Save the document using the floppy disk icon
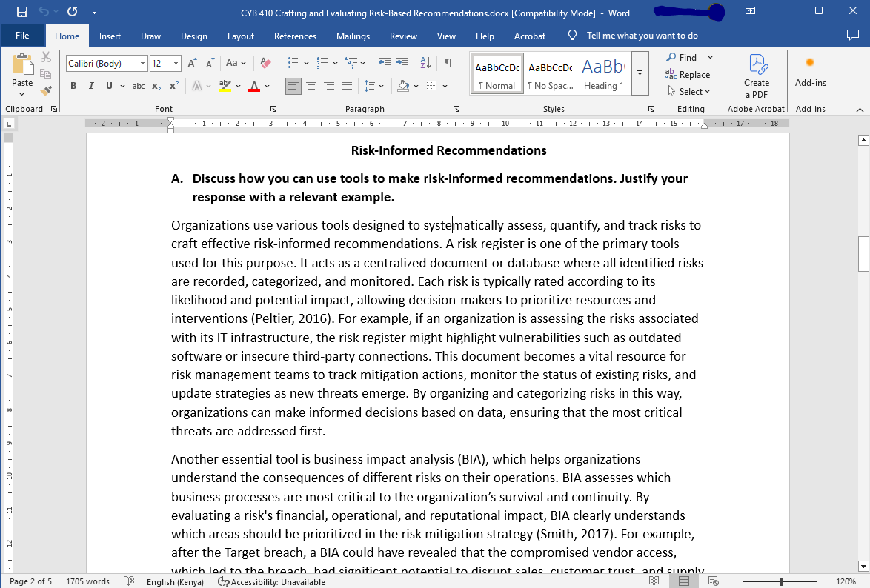Viewport: 870px width, 588px height. pyautogui.click(x=22, y=12)
